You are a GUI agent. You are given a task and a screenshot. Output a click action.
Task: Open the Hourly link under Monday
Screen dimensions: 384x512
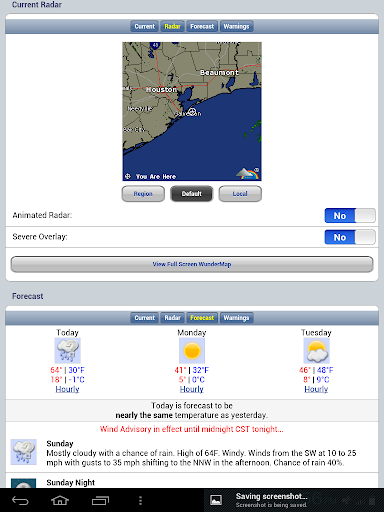coord(192,389)
